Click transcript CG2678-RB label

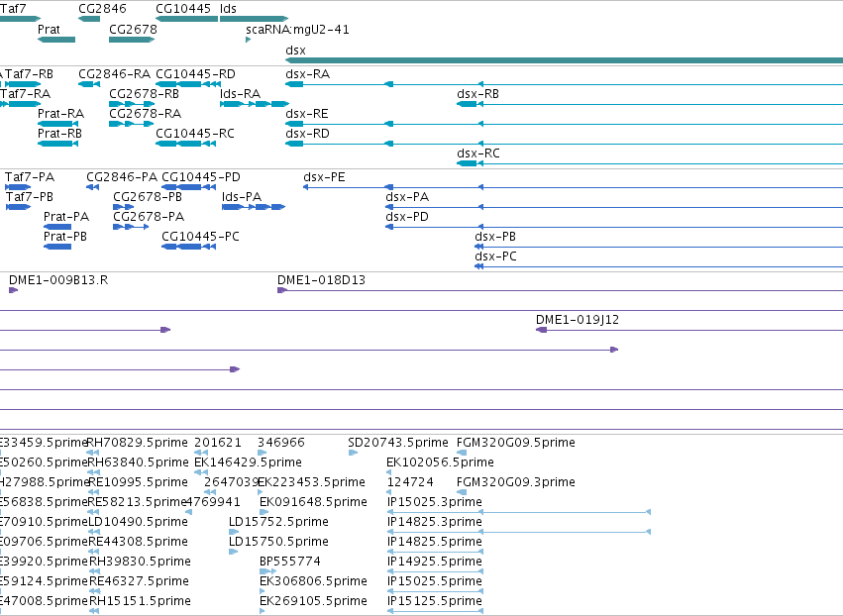pos(144,94)
